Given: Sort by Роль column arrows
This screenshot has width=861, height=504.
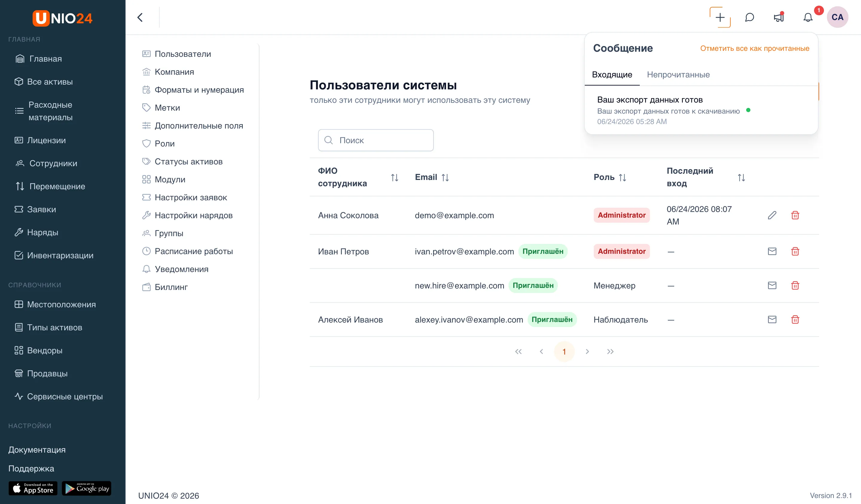Looking at the screenshot, I should click(x=622, y=177).
